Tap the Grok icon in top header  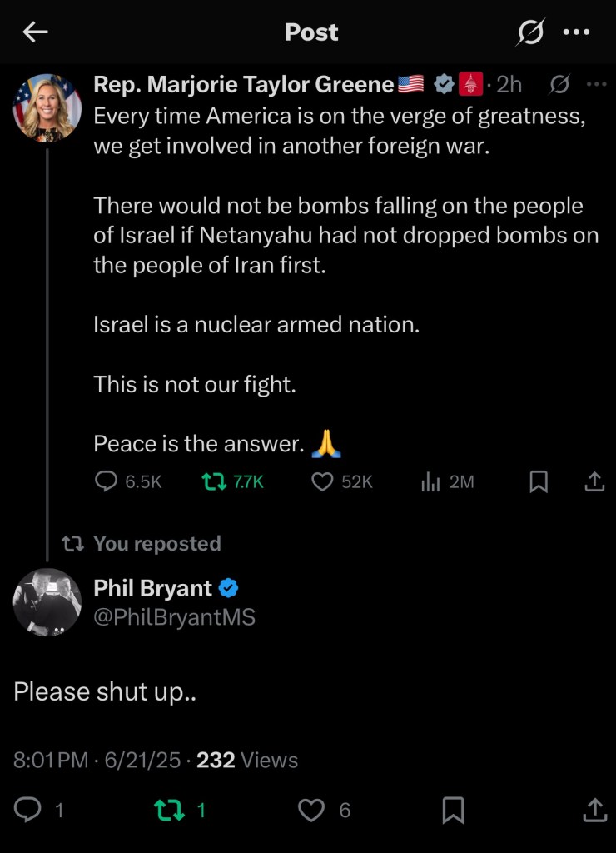530,32
